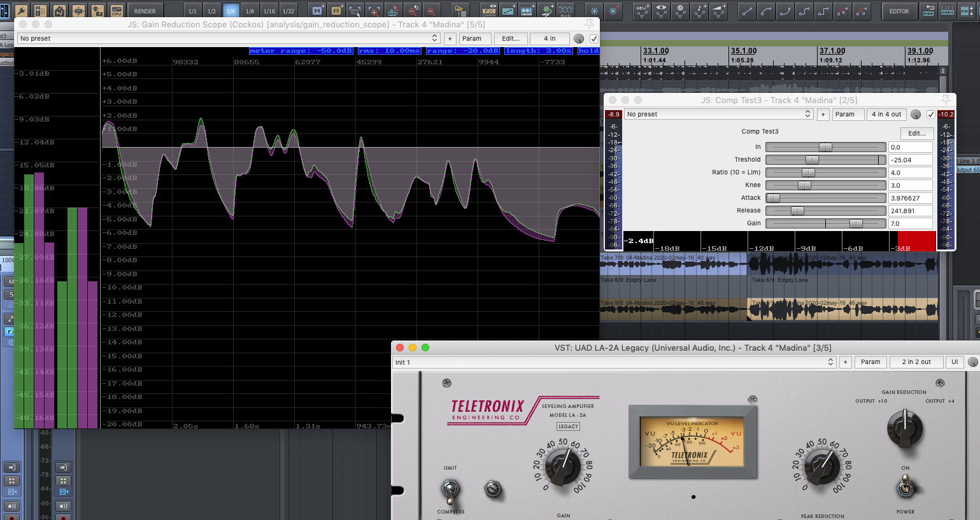980x520 pixels.
Task: Set grid division to 1/2
Action: click(x=211, y=11)
